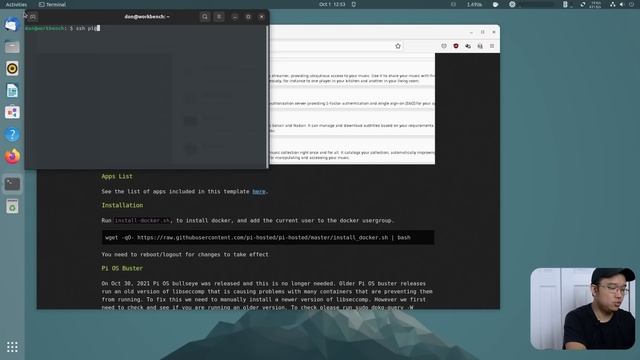
Task: Open the power menu icon
Action: pyautogui.click(x=631, y=4)
